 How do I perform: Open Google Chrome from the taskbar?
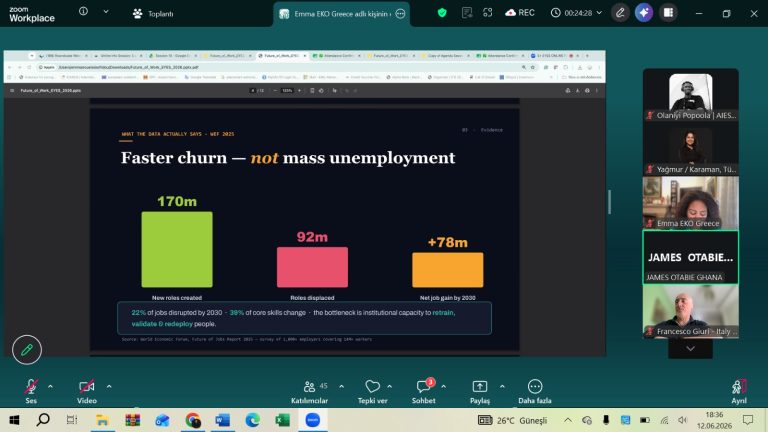pos(193,420)
